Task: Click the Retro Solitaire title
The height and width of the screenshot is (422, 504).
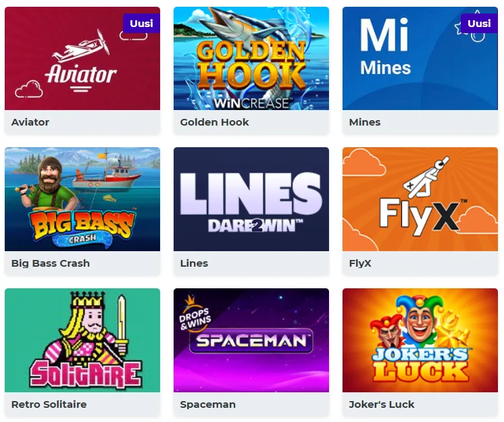Action: [x=49, y=404]
